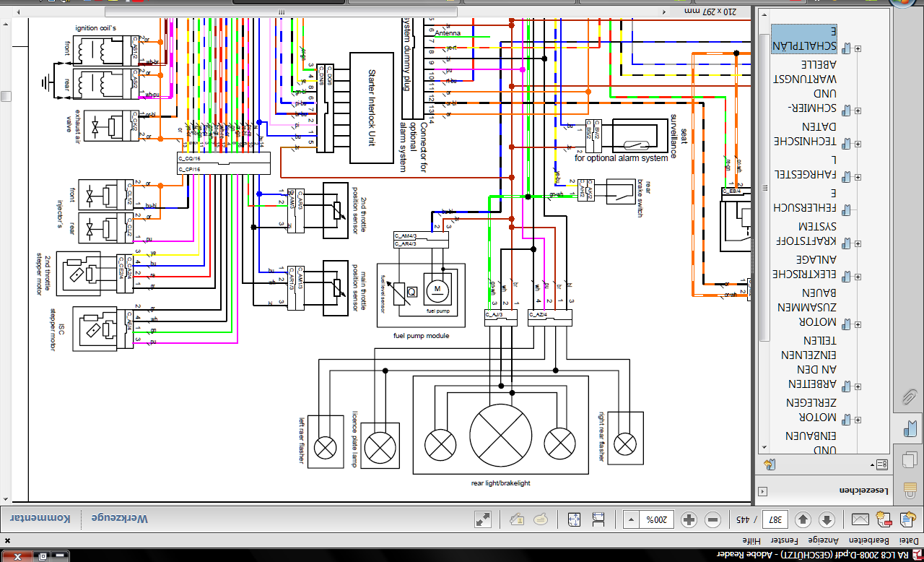
Task: Open the zoom percentage dropdown arrow
Action: 631,519
